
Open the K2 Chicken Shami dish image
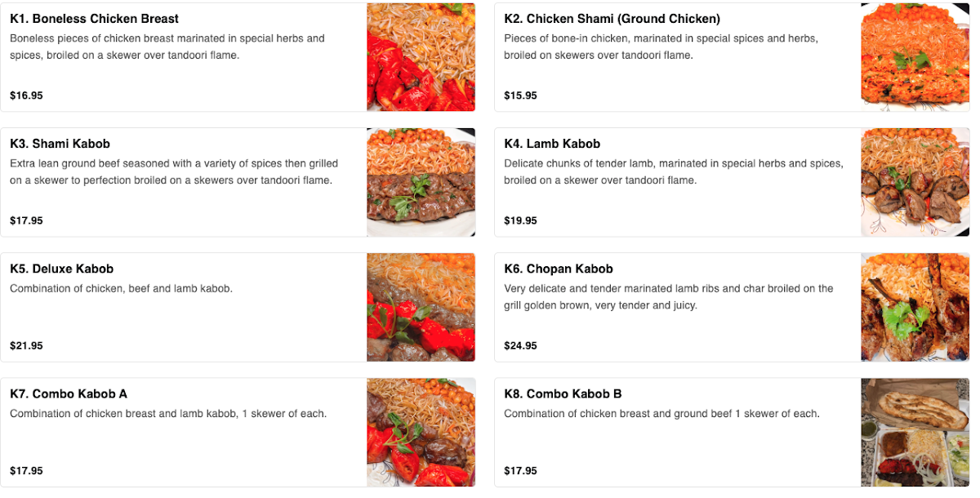pos(915,57)
